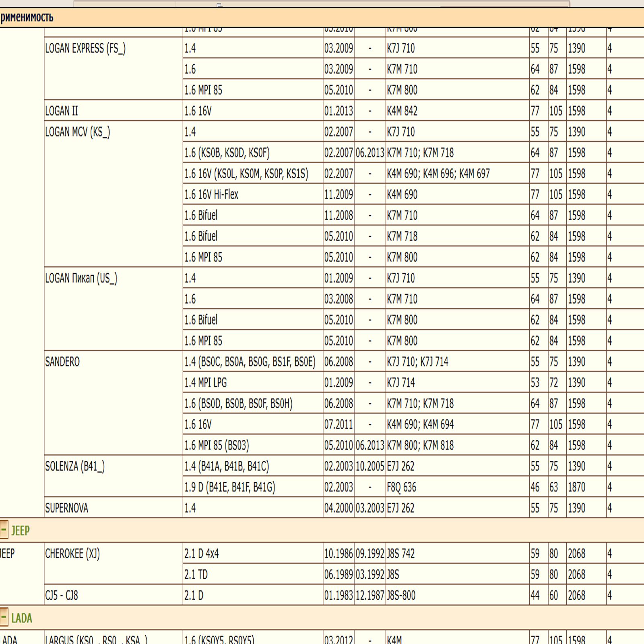The width and height of the screenshot is (644, 644).
Task: Select the SUPERNOVA model cell
Action: 66,508
